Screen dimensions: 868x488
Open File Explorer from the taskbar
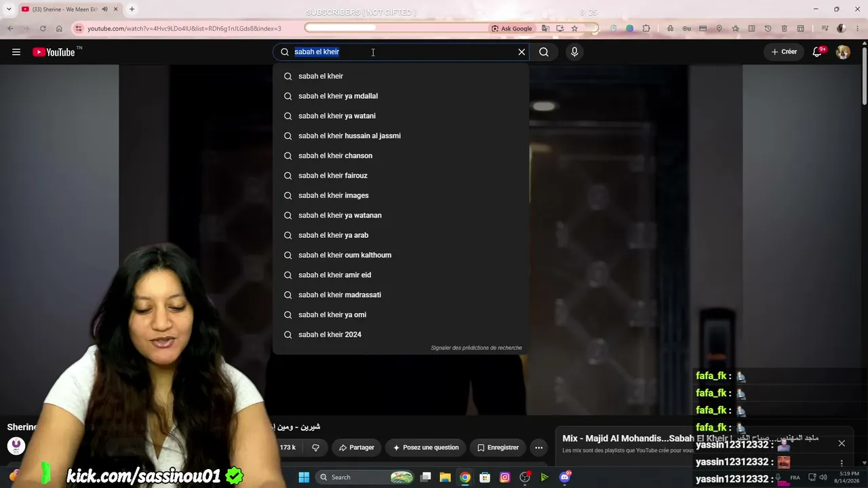tap(446, 477)
